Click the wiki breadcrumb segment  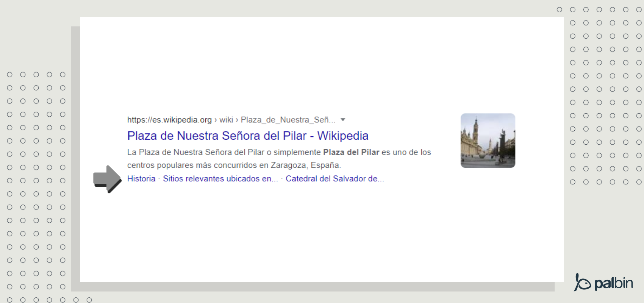click(226, 120)
